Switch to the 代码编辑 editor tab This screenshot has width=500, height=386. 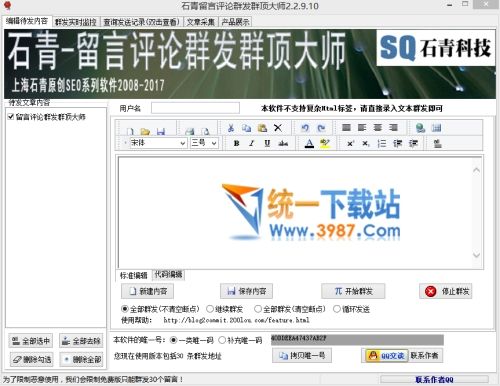tap(168, 275)
